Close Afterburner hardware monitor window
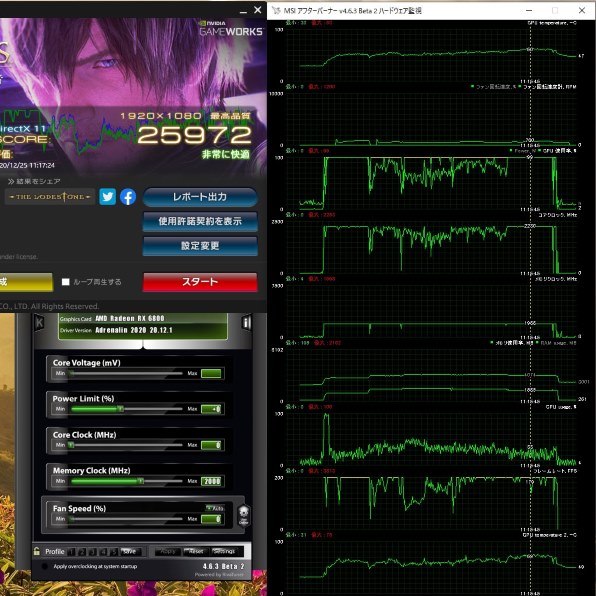Screen dimensions: 596x596 (x=582, y=11)
